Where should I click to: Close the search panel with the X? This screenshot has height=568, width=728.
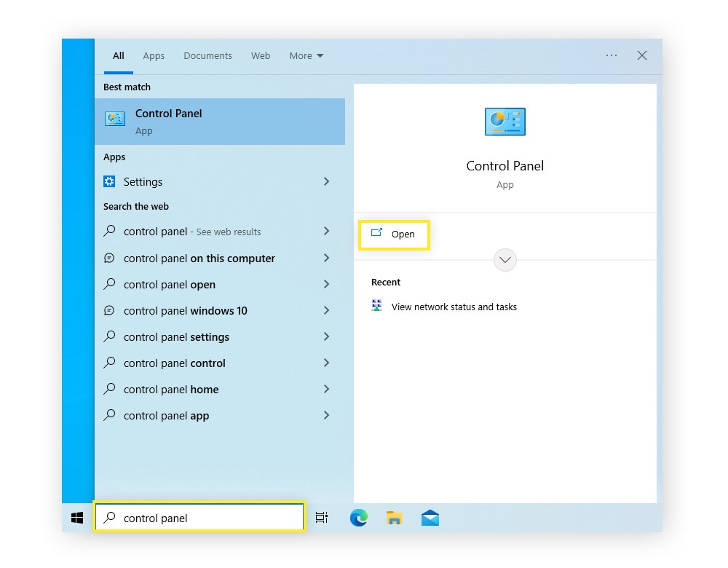(x=641, y=55)
